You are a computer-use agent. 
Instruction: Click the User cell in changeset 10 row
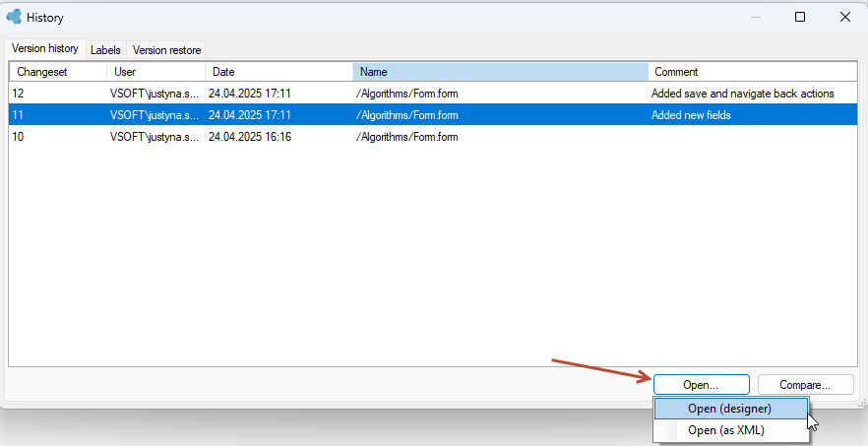(155, 137)
